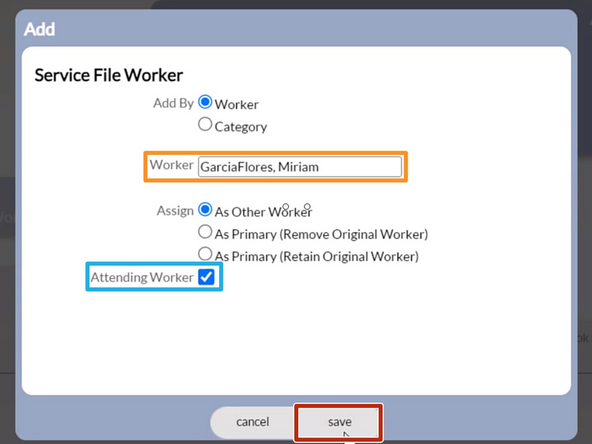This screenshot has width=592, height=444.
Task: Click the Add By label
Action: click(173, 103)
